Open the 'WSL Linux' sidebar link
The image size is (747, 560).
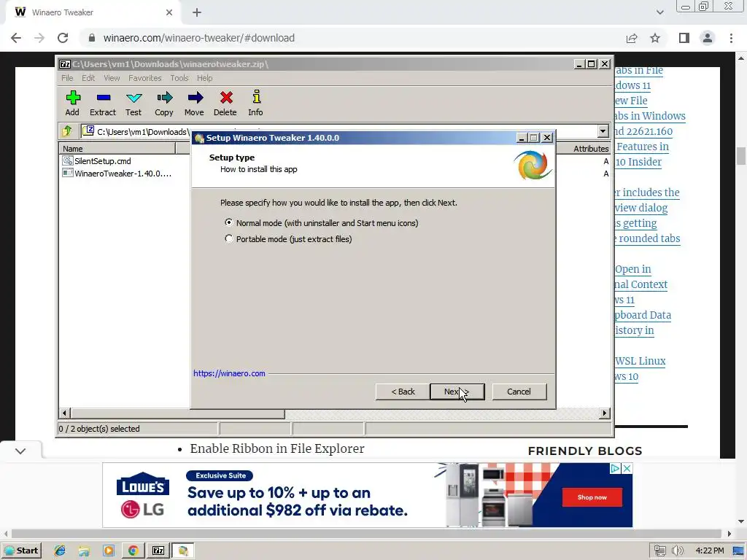(x=640, y=361)
